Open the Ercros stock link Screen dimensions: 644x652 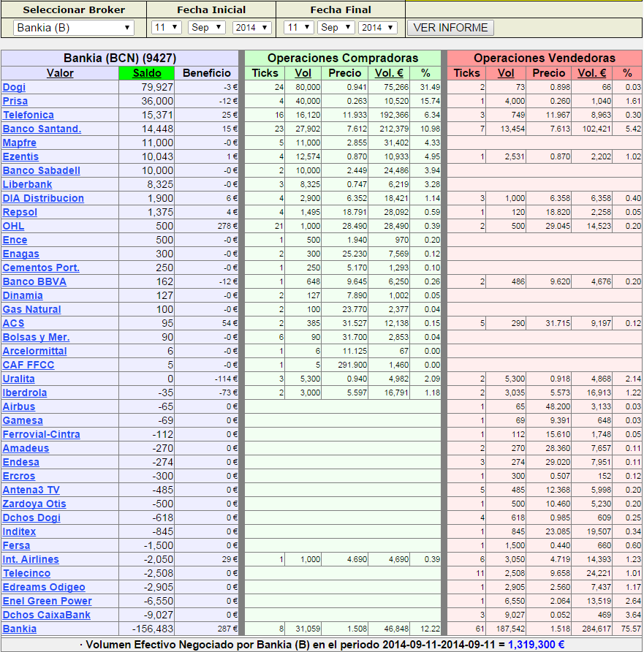[x=19, y=476]
